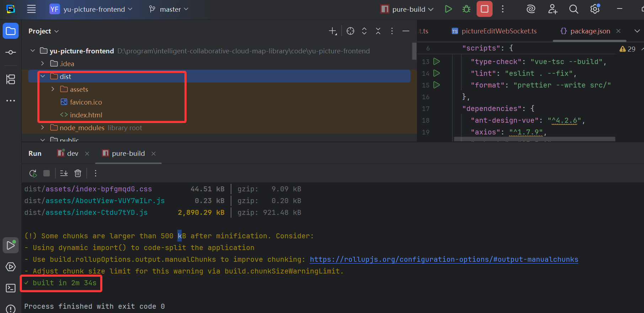Screen dimensions: 644x313
Task: Select index.html in project tree
Action: click(x=86, y=115)
